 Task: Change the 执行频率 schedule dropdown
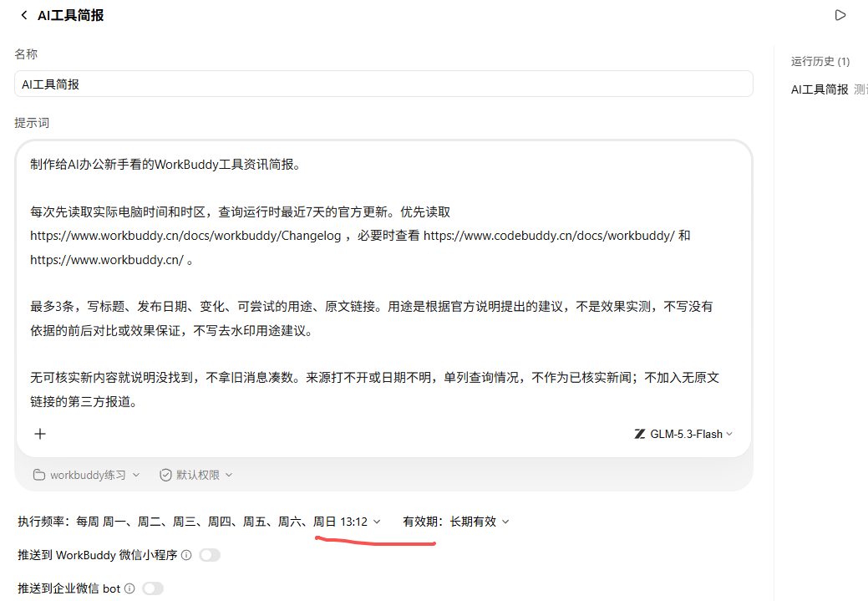click(x=228, y=522)
